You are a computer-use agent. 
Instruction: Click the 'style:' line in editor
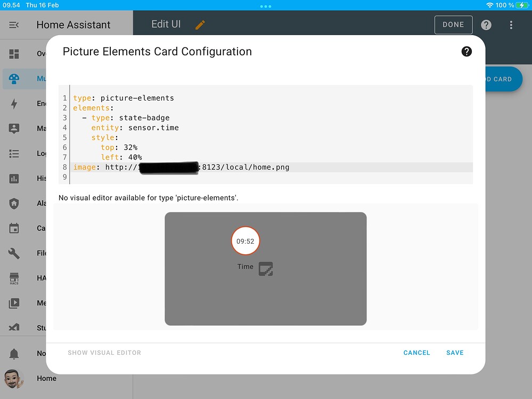[105, 138]
